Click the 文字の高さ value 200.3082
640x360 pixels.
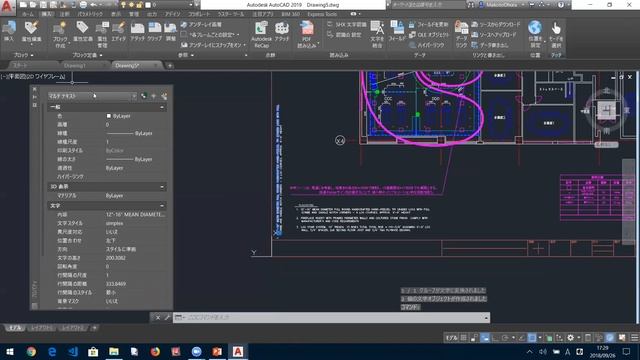(x=116, y=258)
